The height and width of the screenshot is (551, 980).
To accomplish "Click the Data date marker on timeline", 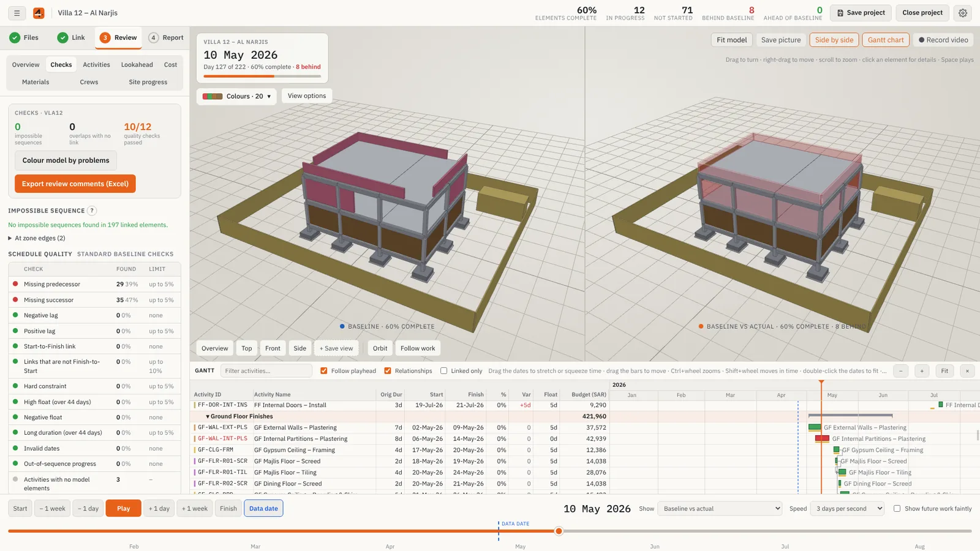I will click(499, 531).
